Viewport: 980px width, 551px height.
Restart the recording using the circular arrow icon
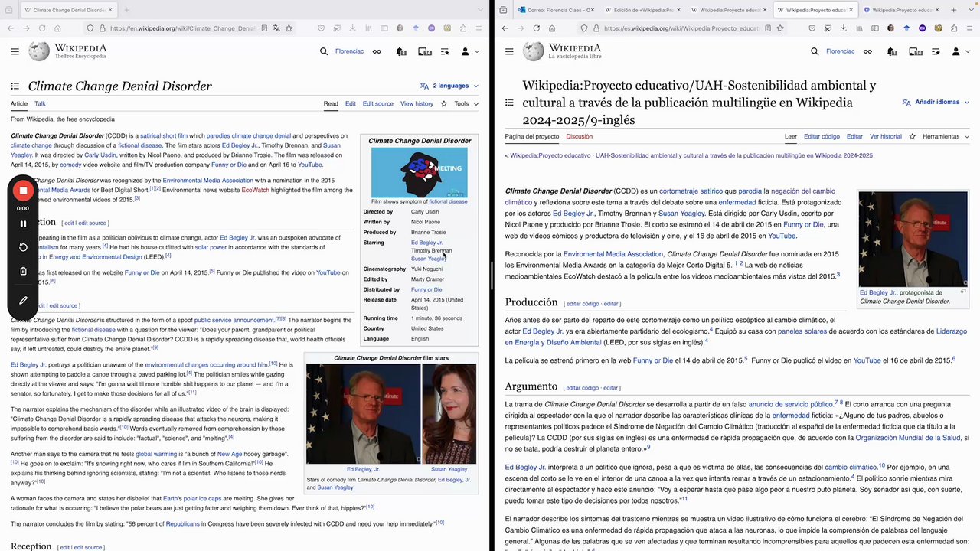23,247
